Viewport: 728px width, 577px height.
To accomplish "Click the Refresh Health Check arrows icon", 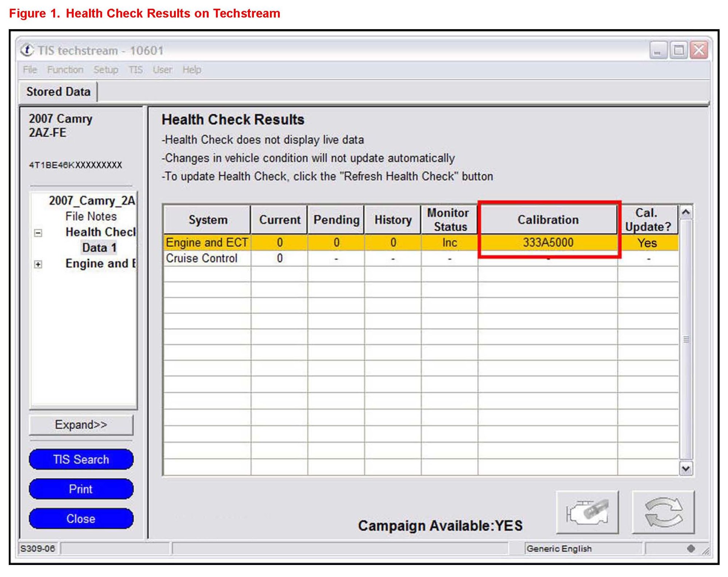I will click(x=663, y=512).
